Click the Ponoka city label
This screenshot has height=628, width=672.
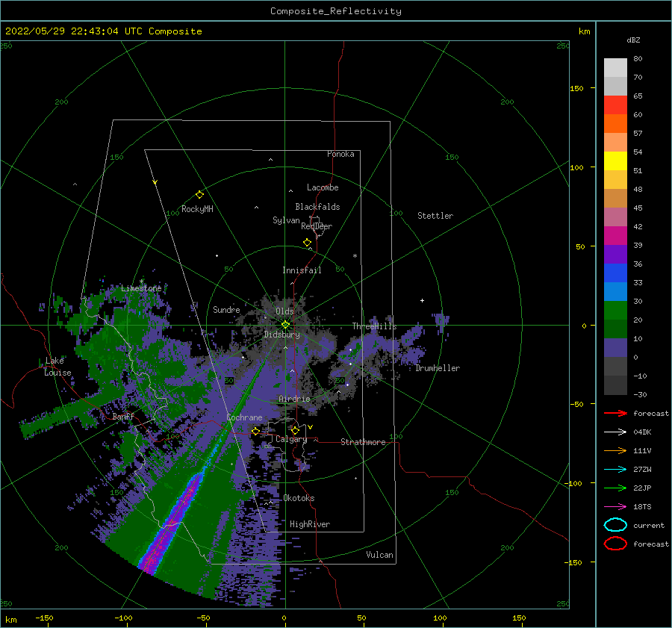[340, 154]
